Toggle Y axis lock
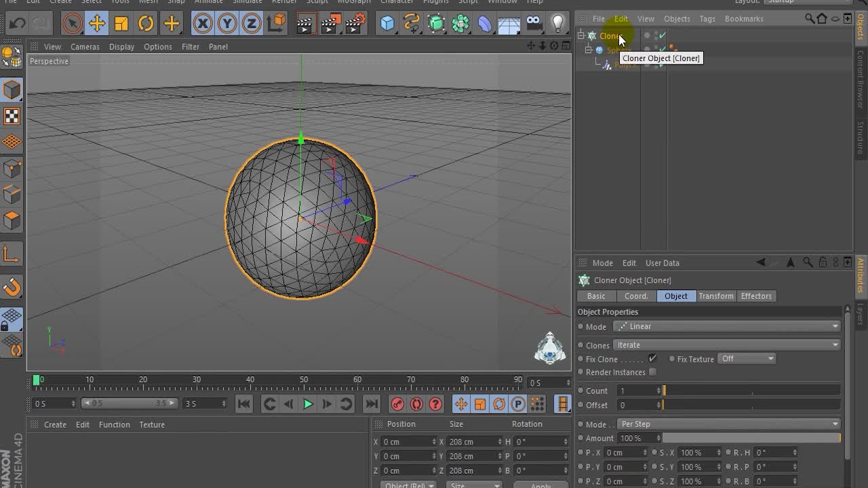The height and width of the screenshot is (488, 868). [x=227, y=24]
